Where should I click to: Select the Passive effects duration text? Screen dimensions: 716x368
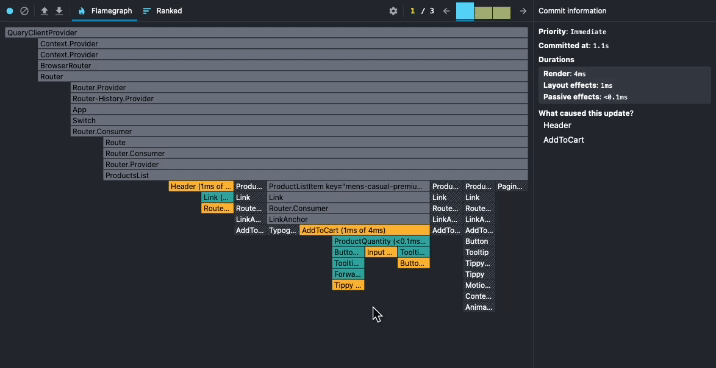coord(585,96)
